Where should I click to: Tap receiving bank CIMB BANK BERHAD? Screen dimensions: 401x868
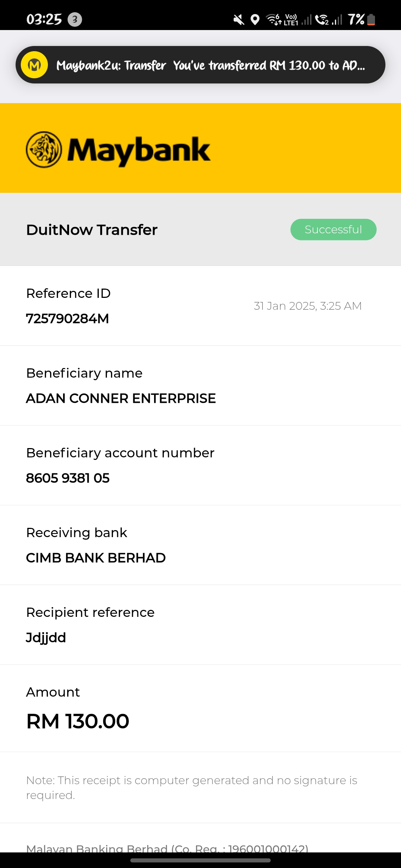[x=96, y=558]
